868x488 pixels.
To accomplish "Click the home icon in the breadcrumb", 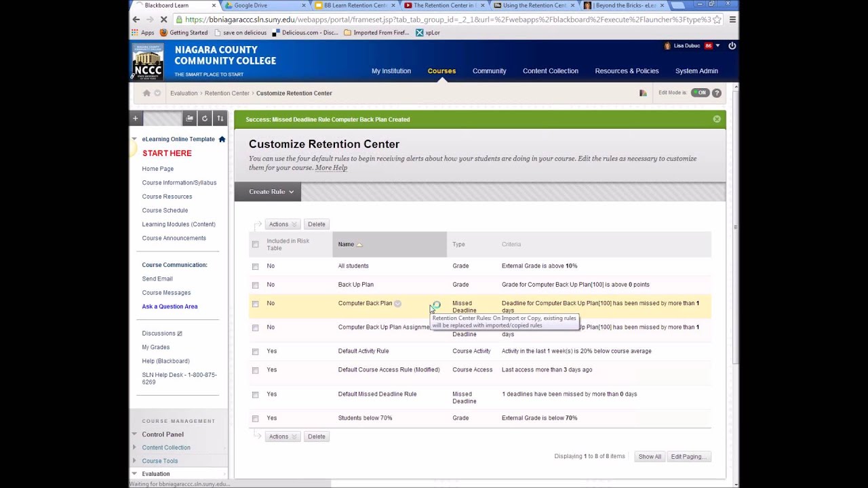I will [146, 93].
